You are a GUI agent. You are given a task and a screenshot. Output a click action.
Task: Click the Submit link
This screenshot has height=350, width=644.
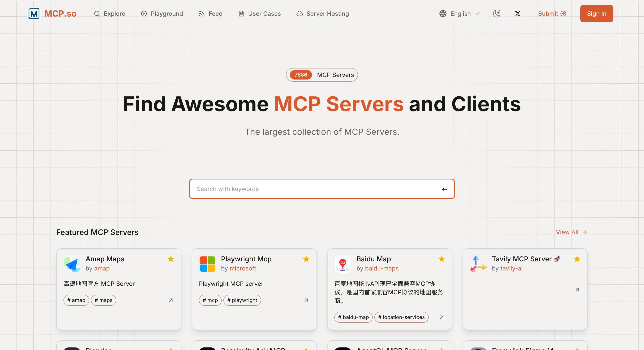pos(552,13)
